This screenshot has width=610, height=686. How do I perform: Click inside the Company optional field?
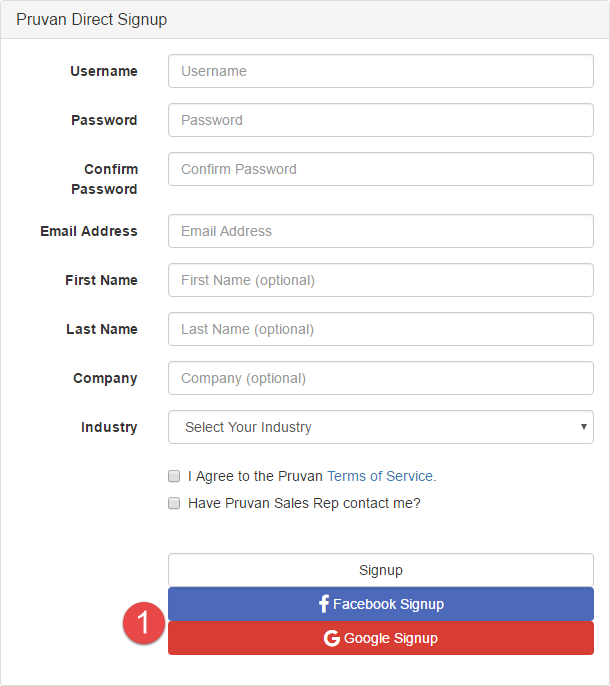click(x=380, y=378)
